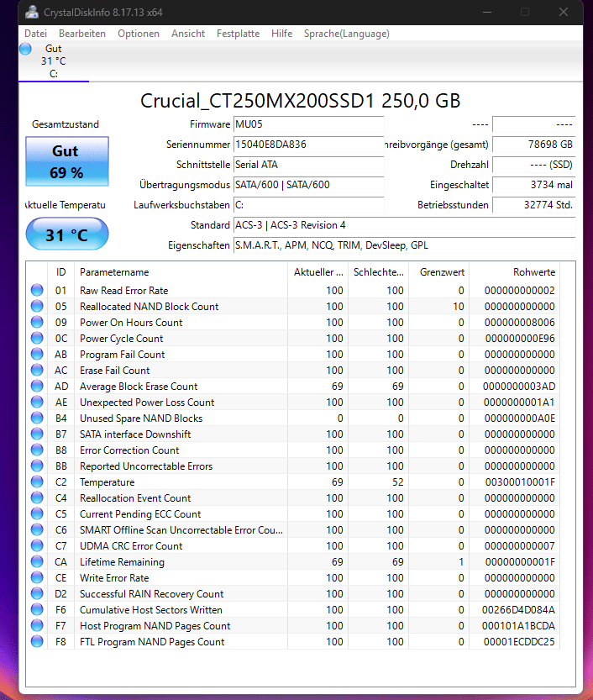Click status orb of FTL Program NAND Pages
This screenshot has height=700, width=593.
click(37, 641)
